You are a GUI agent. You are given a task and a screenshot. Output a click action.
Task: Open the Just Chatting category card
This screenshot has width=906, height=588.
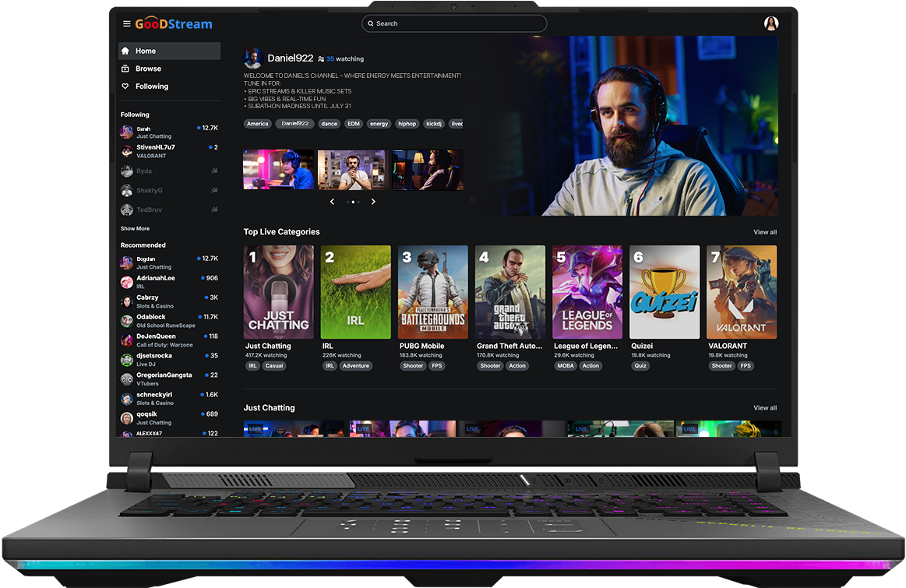[279, 292]
